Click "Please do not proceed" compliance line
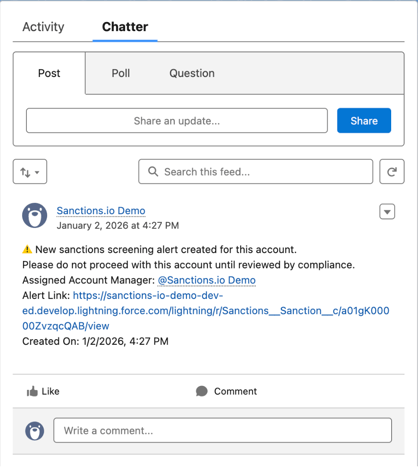 click(189, 265)
